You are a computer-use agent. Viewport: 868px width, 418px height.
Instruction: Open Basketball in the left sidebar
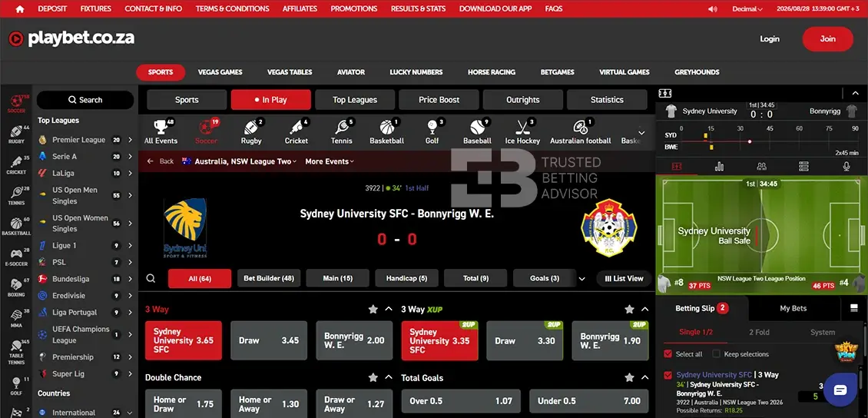17,227
